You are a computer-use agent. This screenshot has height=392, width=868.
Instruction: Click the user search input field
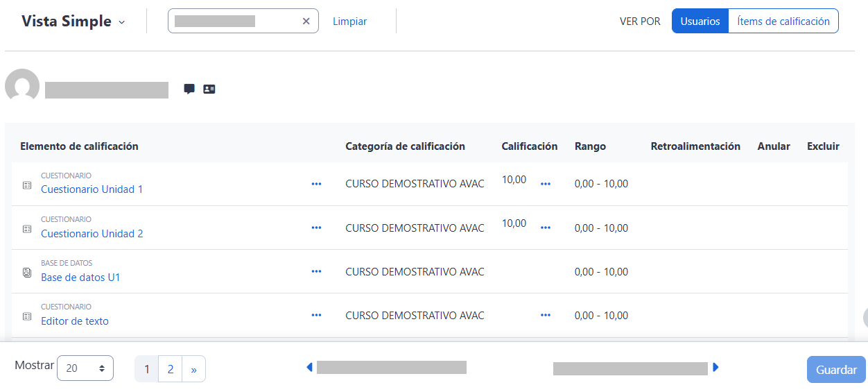(x=232, y=22)
